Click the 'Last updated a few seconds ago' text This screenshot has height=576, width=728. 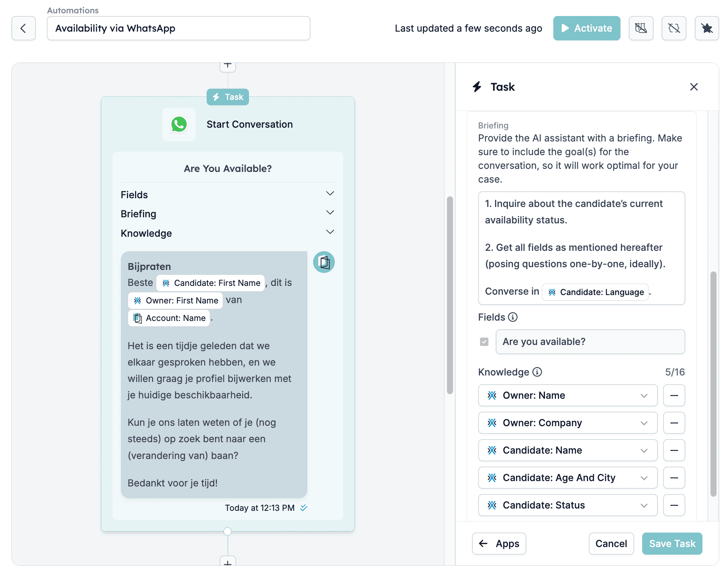click(x=468, y=28)
